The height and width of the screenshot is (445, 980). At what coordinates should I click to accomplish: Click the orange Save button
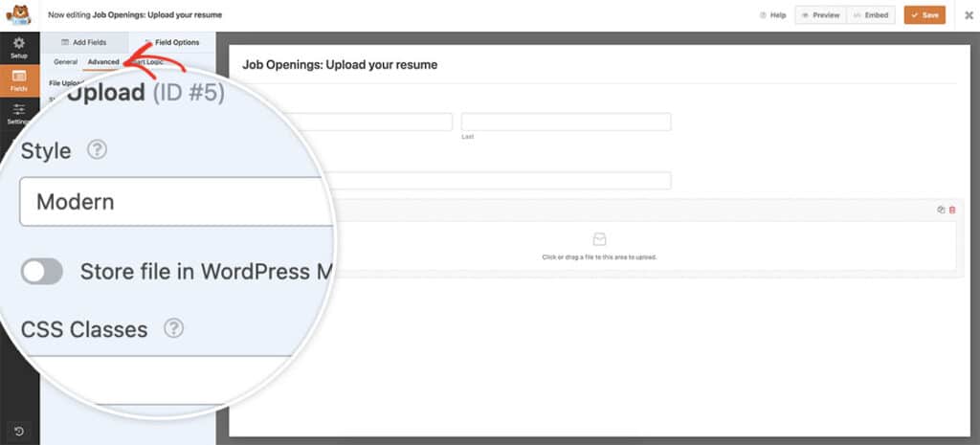pyautogui.click(x=924, y=15)
